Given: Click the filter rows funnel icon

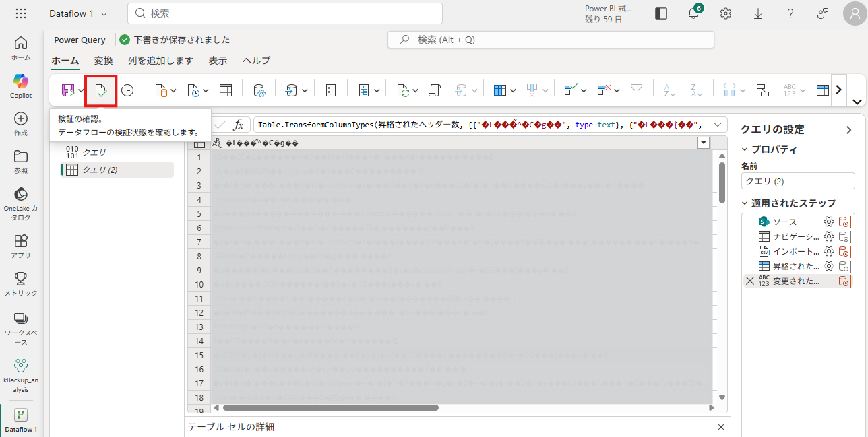Looking at the screenshot, I should point(635,90).
